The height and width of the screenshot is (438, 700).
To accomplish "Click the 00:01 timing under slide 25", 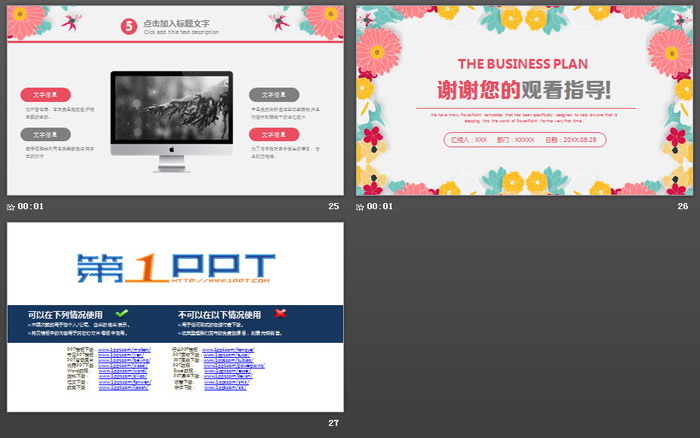I will (x=30, y=207).
